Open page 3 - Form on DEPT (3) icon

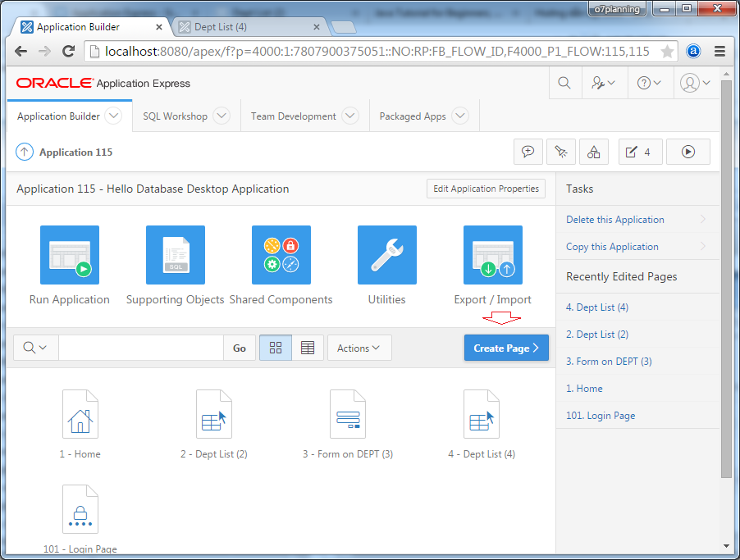348,414
